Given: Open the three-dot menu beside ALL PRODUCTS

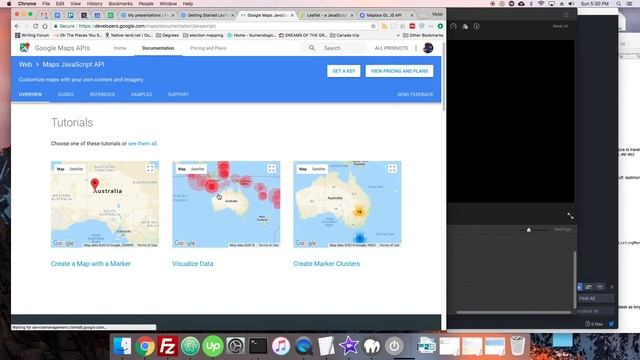Looking at the screenshot, I should click(416, 48).
